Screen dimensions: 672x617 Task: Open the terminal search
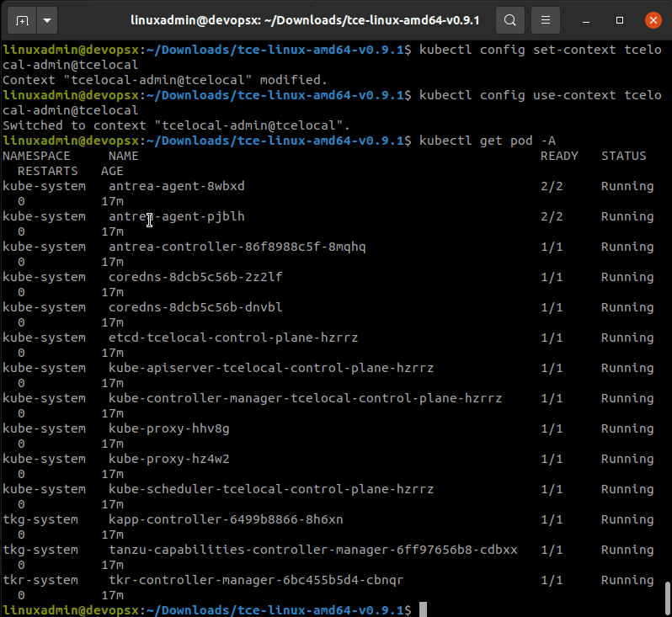pyautogui.click(x=510, y=20)
